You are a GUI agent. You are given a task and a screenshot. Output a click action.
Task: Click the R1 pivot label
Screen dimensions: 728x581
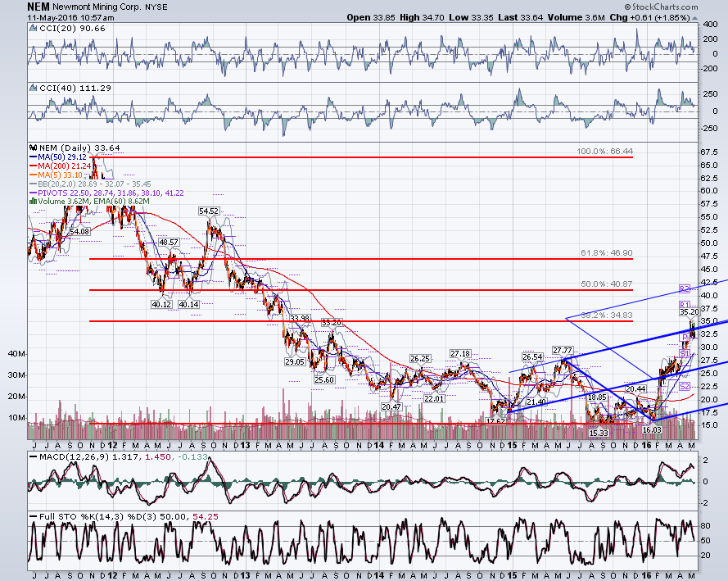685,305
